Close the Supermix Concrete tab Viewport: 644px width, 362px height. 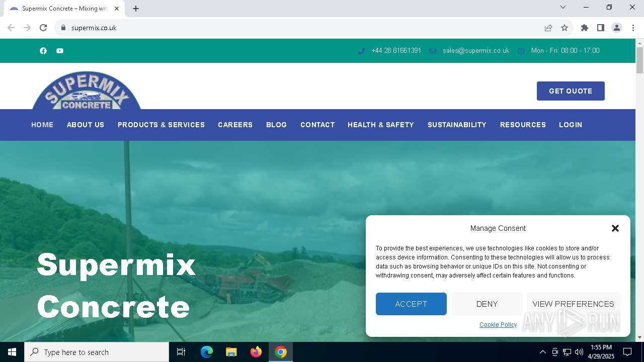pyautogui.click(x=117, y=9)
